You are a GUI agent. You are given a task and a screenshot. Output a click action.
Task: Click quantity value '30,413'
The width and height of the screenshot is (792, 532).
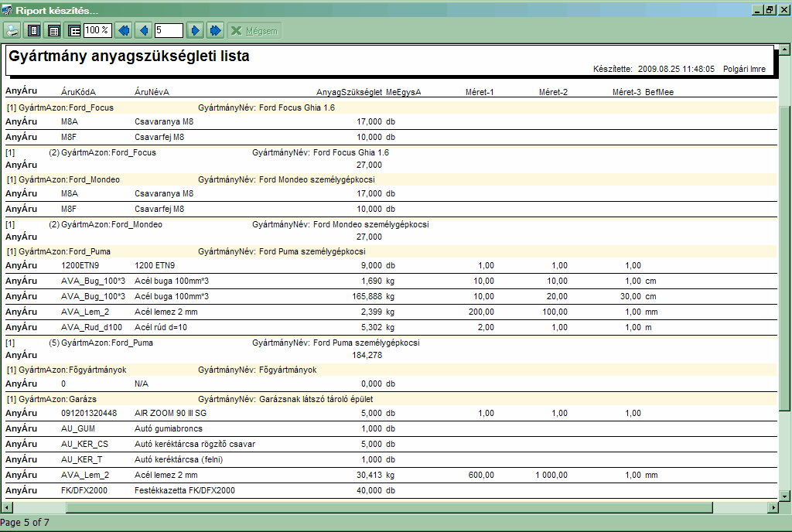(369, 475)
